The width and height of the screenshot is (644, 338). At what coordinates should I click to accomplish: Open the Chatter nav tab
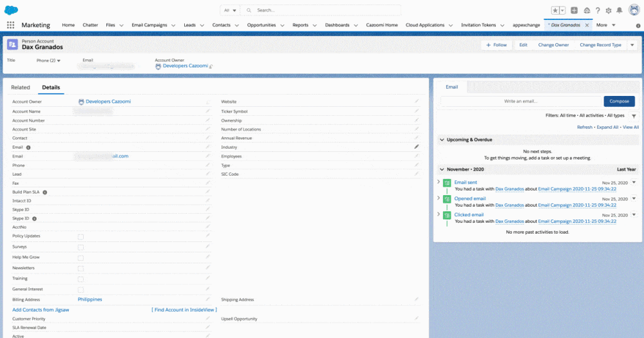[90, 25]
